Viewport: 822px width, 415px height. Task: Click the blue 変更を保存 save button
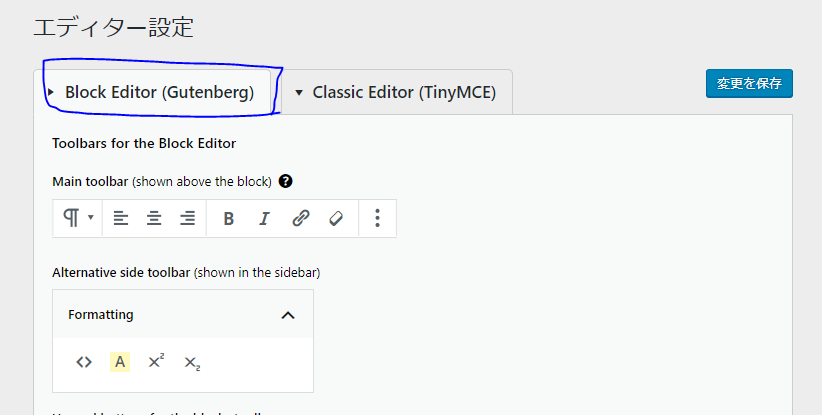[x=749, y=83]
